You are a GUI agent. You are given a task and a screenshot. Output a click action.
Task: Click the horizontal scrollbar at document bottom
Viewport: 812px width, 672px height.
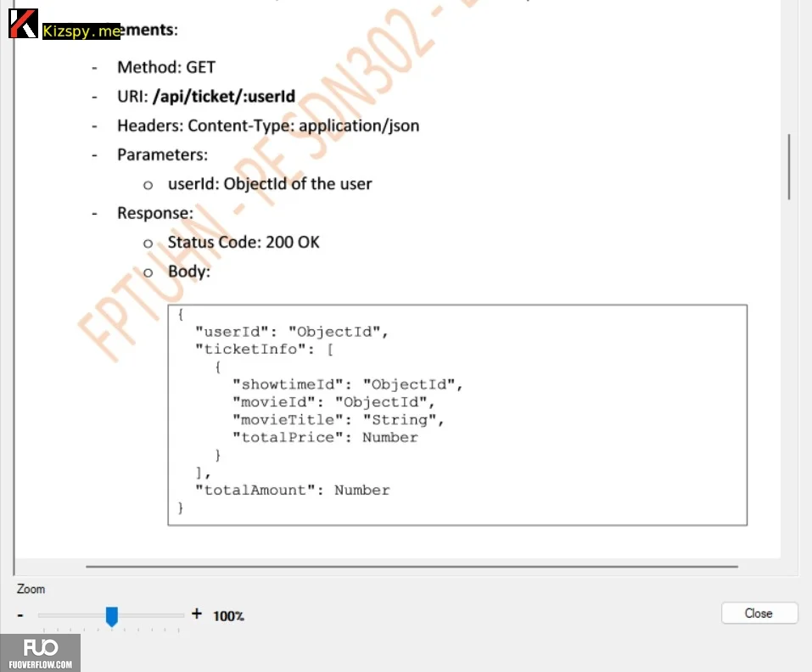(412, 567)
